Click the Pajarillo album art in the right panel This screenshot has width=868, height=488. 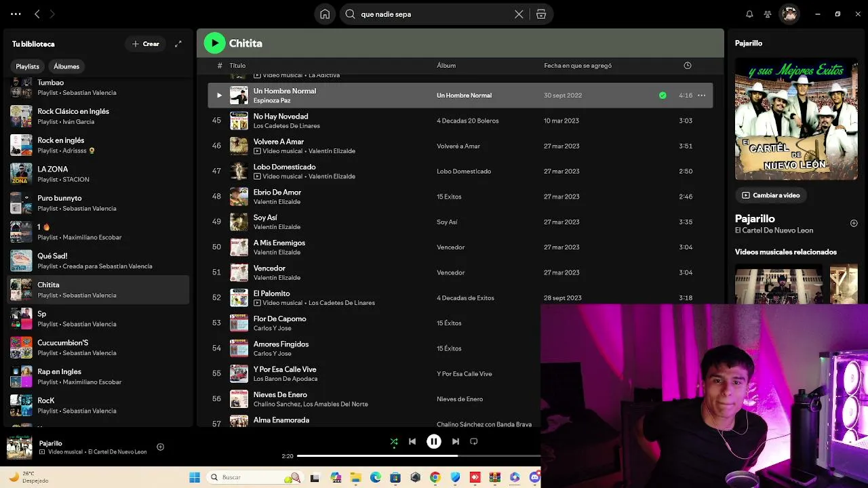pos(796,118)
